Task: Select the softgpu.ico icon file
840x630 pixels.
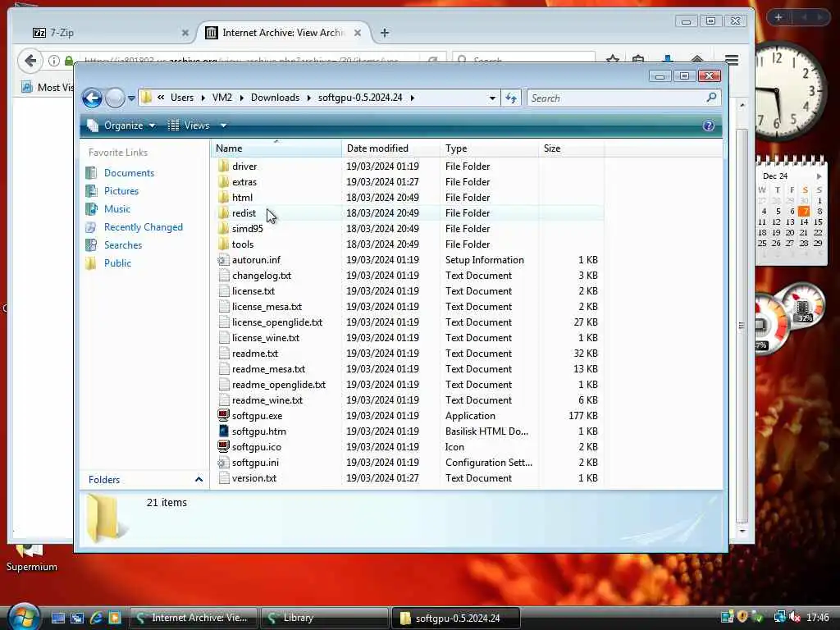Action: point(256,447)
